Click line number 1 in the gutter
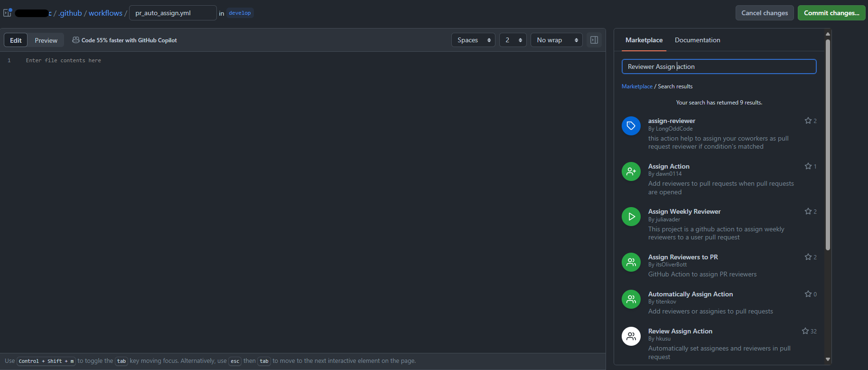 coord(9,60)
